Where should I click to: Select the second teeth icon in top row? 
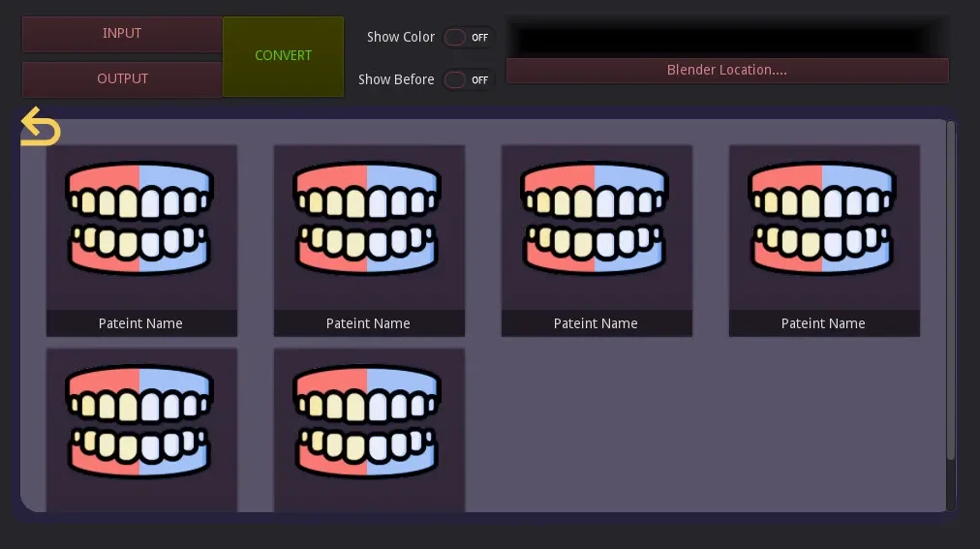[x=368, y=220]
